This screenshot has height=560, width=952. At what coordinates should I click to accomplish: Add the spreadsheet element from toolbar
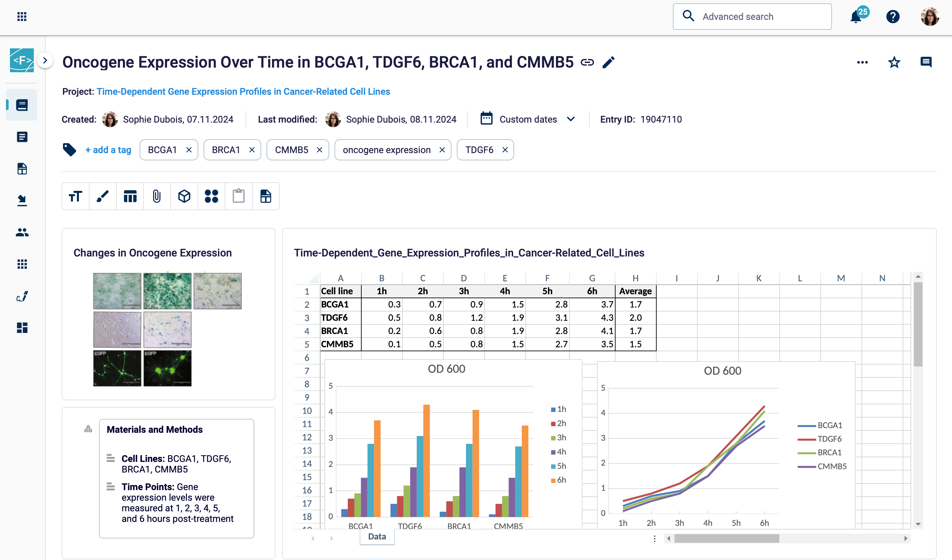[x=266, y=196]
